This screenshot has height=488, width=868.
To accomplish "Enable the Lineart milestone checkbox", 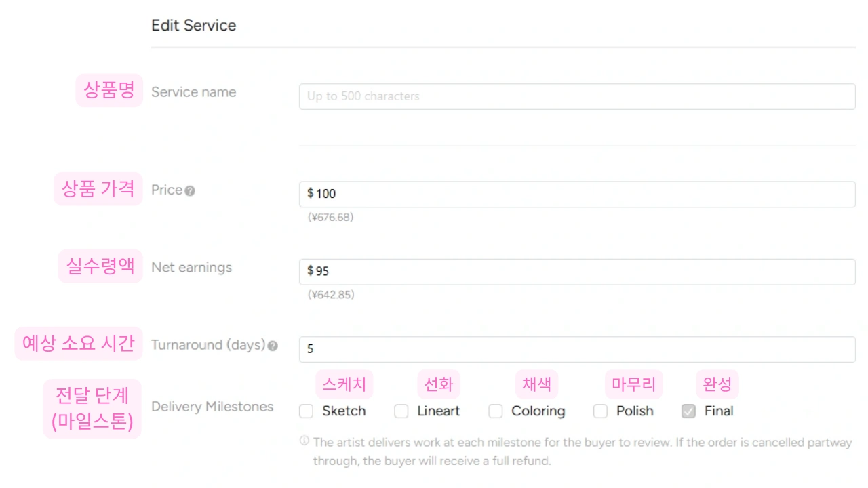I will click(x=401, y=411).
